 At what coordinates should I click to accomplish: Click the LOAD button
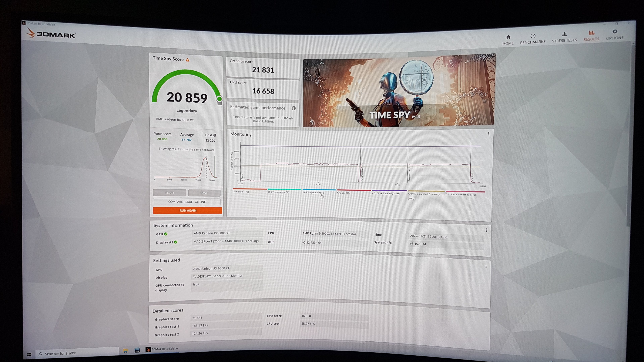[170, 193]
